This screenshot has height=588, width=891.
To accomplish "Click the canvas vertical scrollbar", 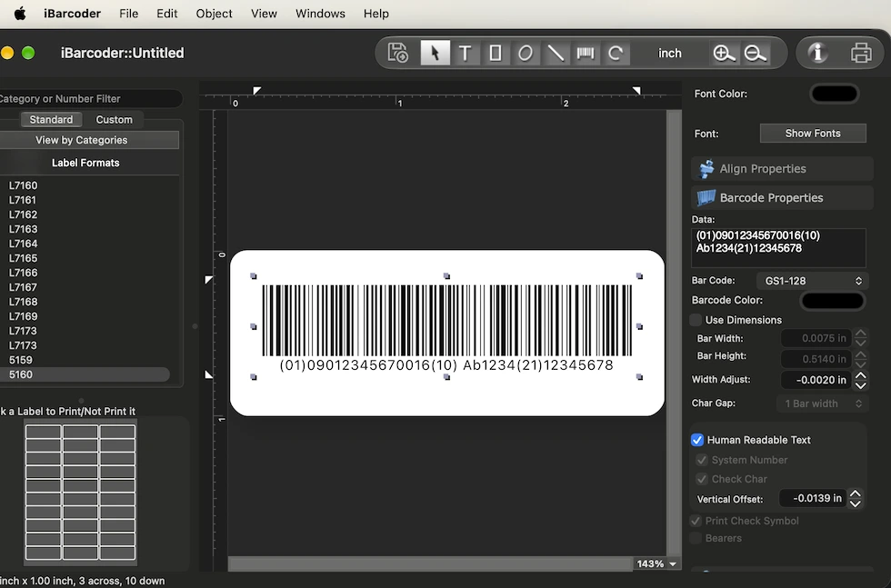I will (674, 333).
